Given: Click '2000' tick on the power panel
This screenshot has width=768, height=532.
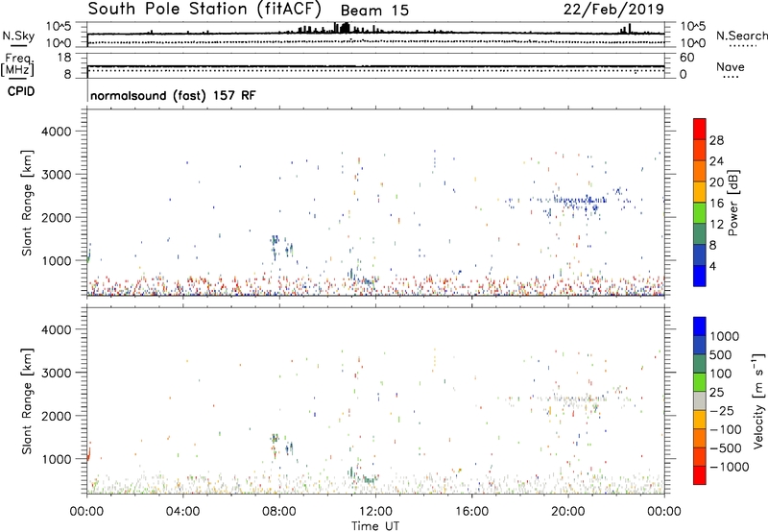Looking at the screenshot, I should (x=56, y=218).
